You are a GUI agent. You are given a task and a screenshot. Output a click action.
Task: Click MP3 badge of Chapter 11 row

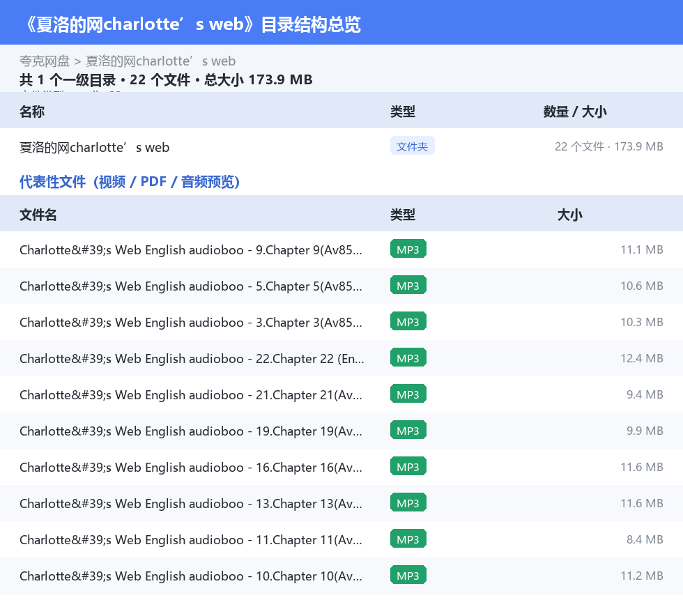click(408, 539)
